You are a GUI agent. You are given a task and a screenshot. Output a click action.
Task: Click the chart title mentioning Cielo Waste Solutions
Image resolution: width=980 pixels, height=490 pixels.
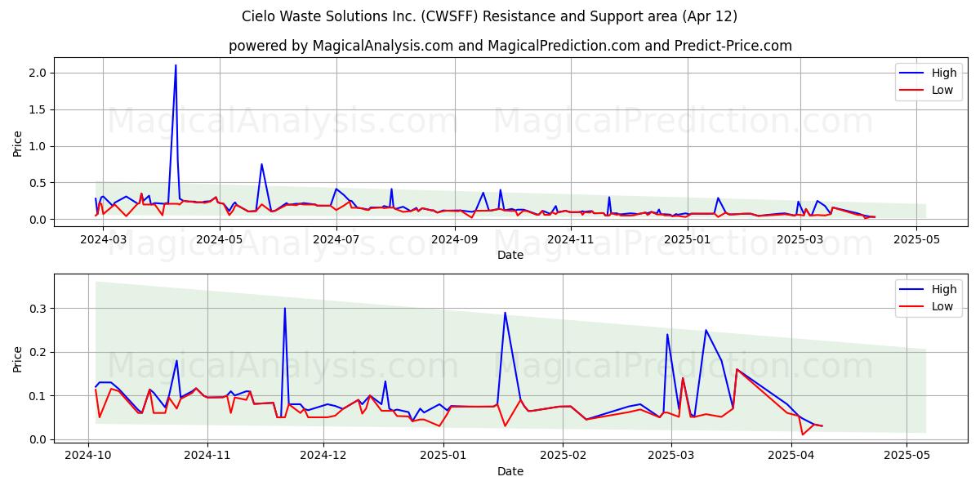pyautogui.click(x=489, y=16)
